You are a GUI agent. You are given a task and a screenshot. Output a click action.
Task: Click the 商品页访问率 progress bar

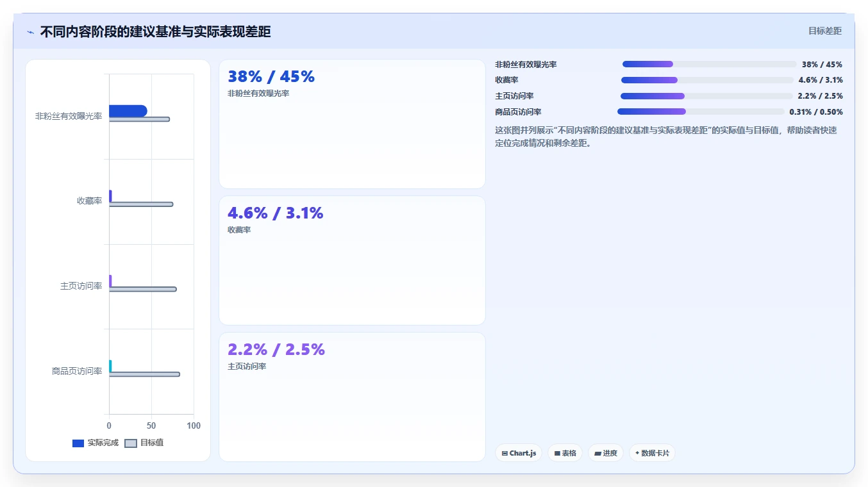pyautogui.click(x=701, y=111)
